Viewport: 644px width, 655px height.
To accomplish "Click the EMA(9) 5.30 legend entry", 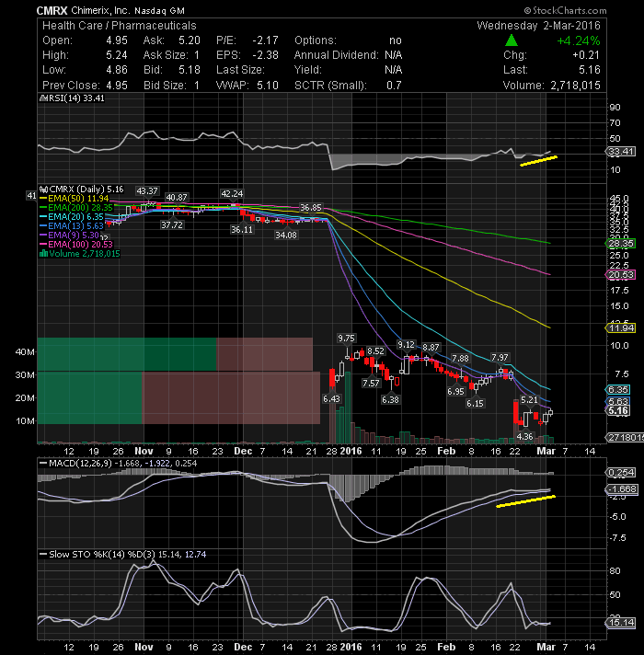I will click(x=74, y=236).
